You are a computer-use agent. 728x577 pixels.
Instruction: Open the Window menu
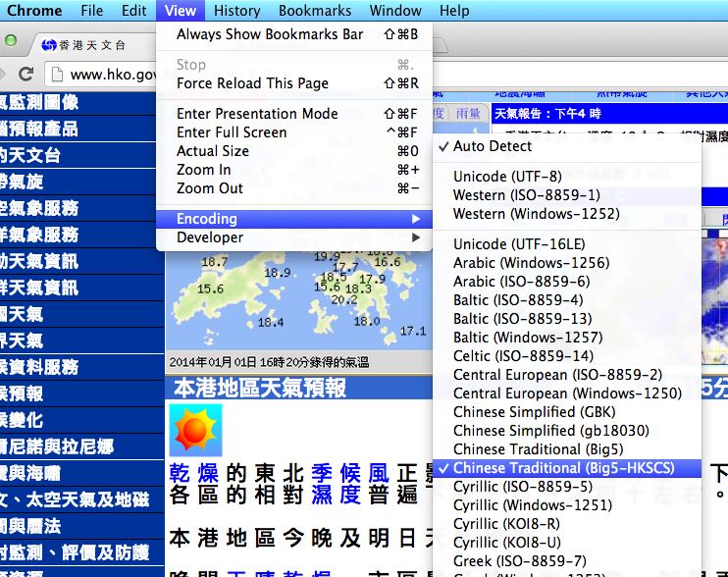coord(395,10)
